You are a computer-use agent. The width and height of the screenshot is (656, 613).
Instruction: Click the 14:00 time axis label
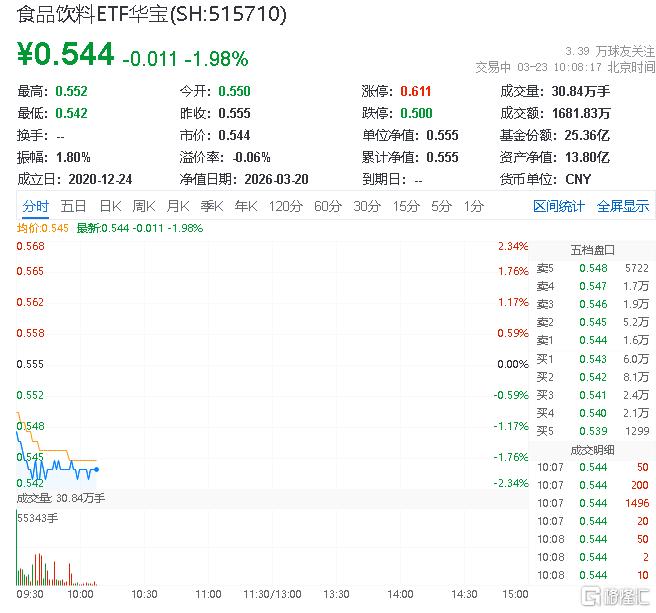coord(400,594)
